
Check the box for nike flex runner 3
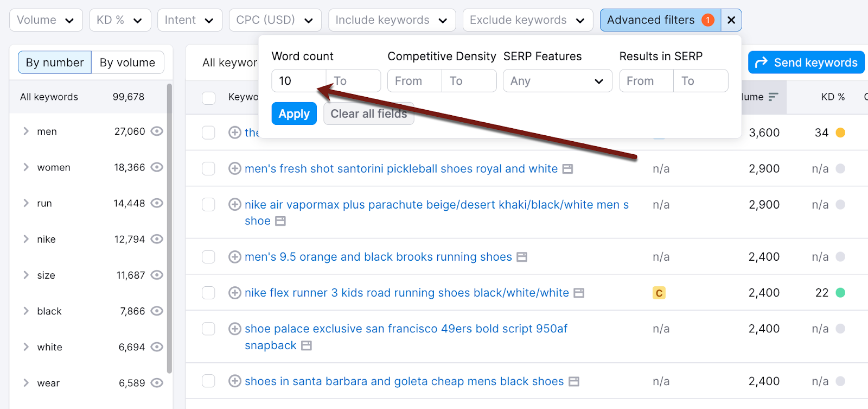pos(209,293)
